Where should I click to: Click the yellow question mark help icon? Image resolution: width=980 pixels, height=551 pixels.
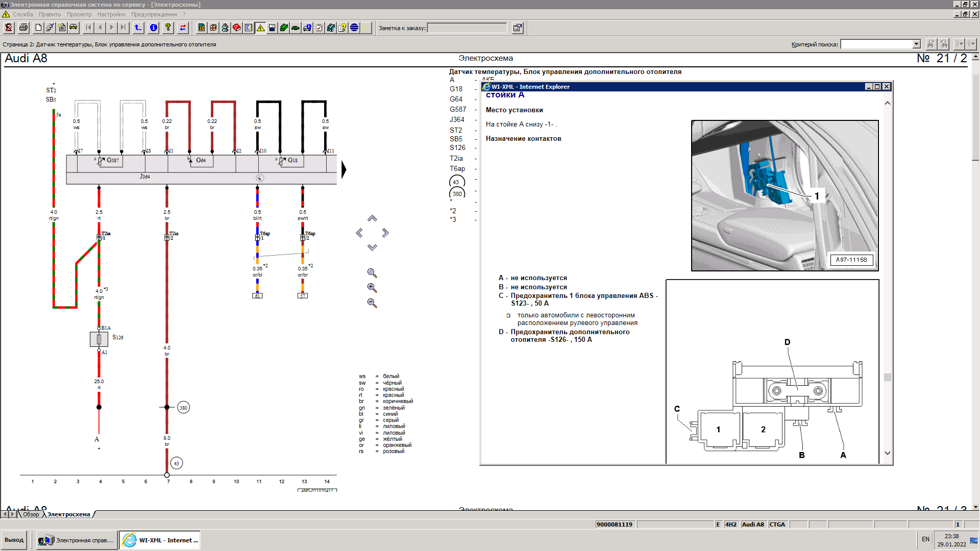coord(168,28)
